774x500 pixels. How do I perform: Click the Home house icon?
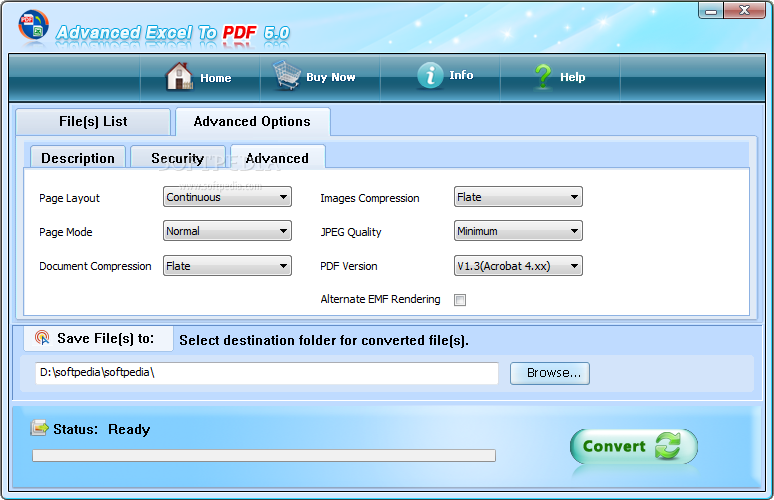(x=179, y=77)
